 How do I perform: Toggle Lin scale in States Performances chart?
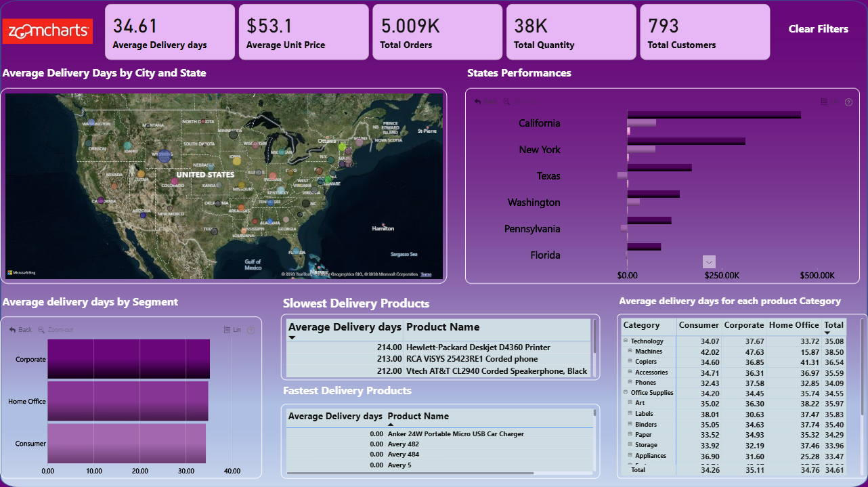829,102
